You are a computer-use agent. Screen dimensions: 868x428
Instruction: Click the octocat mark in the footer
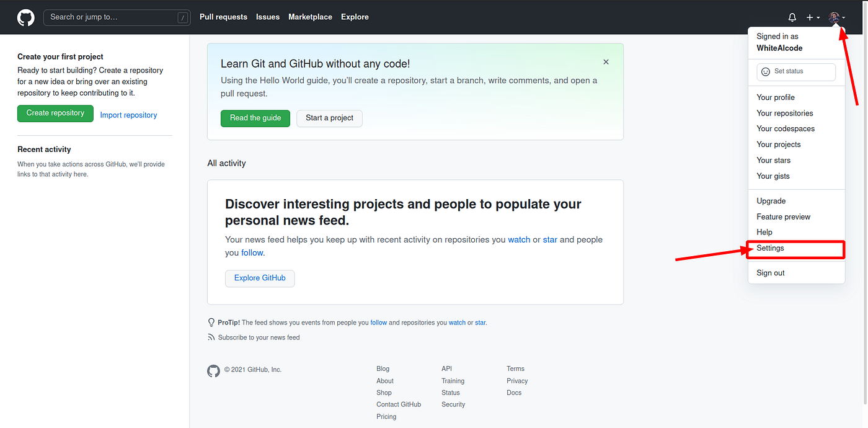pos(213,369)
